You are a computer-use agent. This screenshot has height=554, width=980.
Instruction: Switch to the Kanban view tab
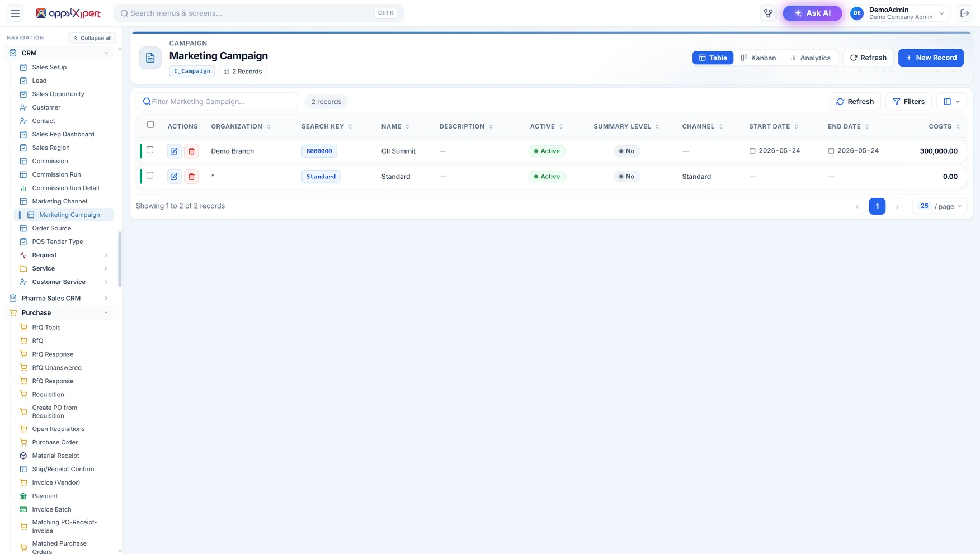[x=758, y=58]
